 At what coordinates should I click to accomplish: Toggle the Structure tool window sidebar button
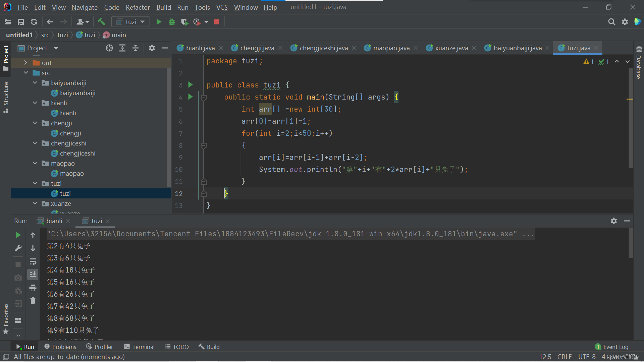6,97
